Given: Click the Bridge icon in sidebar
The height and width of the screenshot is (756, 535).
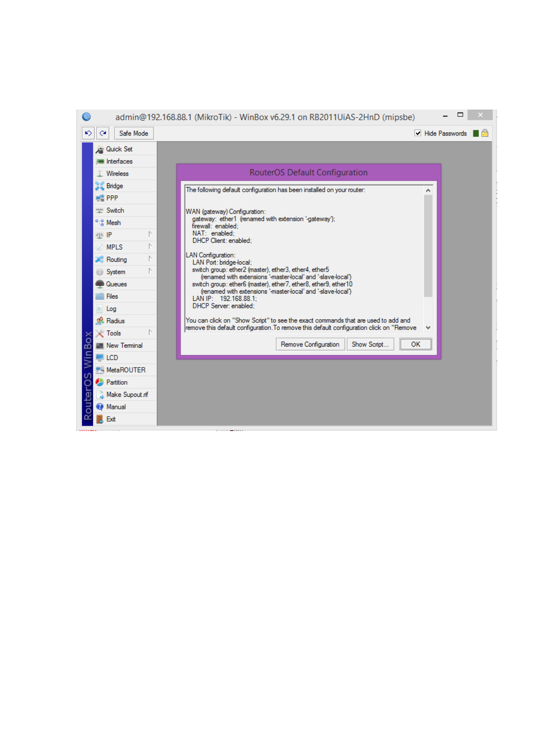Looking at the screenshot, I should point(100,186).
